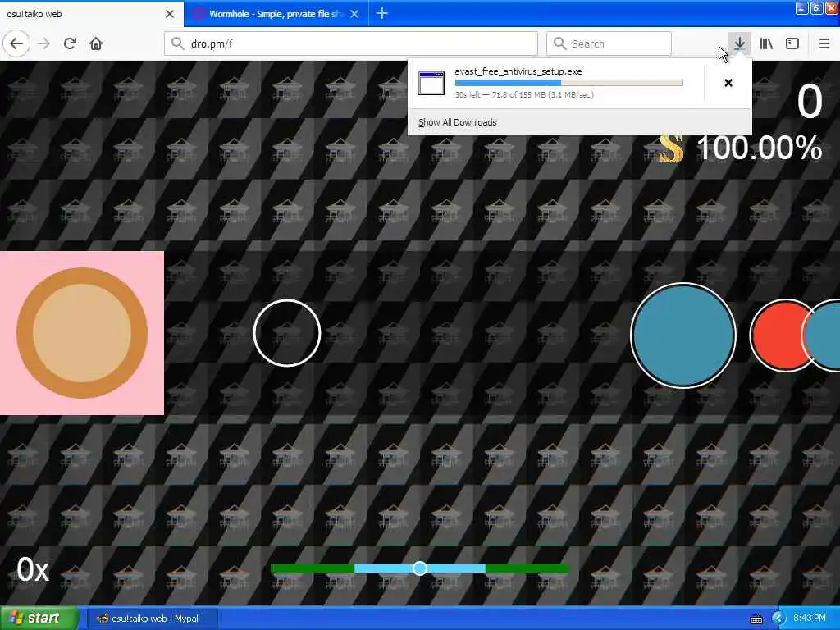This screenshot has width=840, height=630.
Task: Open the hamburger application menu
Action: click(824, 43)
